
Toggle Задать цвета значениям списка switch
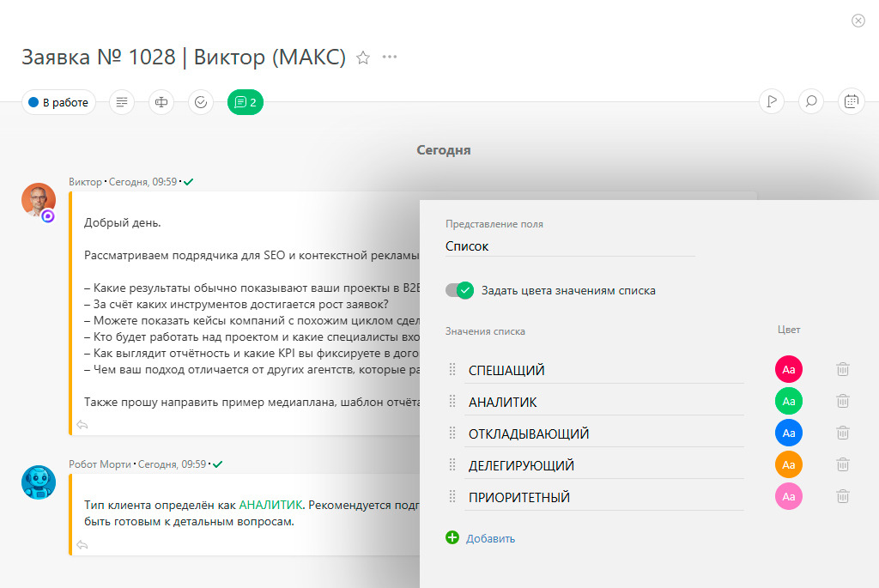pyautogui.click(x=460, y=290)
